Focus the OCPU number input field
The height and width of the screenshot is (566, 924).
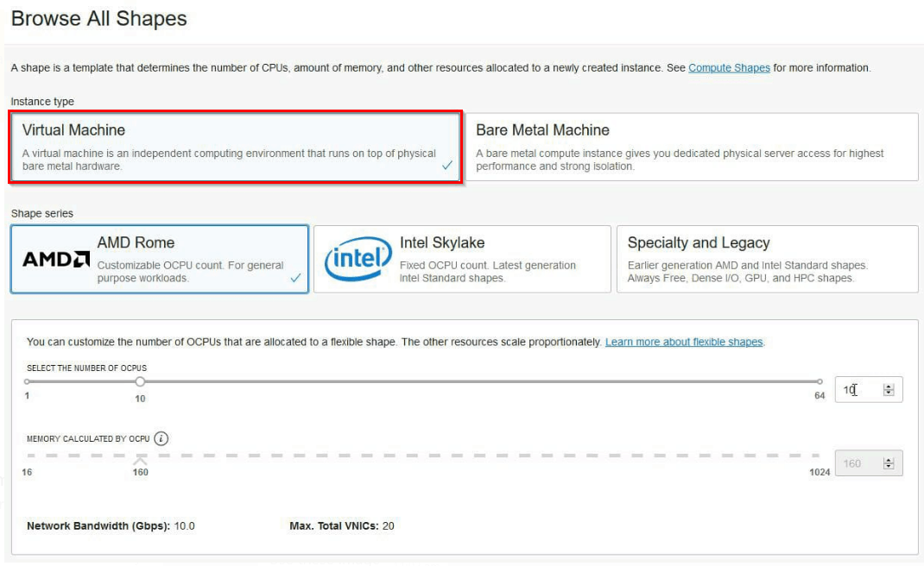click(x=859, y=390)
